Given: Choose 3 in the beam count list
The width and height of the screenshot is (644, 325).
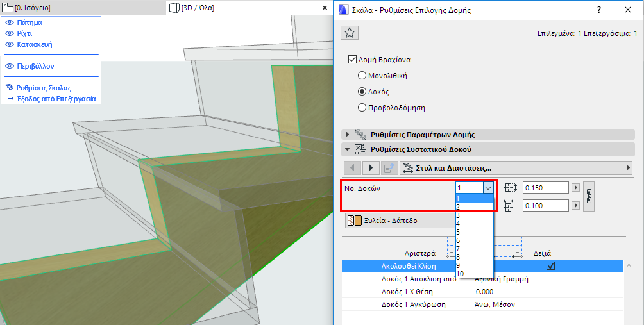Looking at the screenshot, I should 475,215.
